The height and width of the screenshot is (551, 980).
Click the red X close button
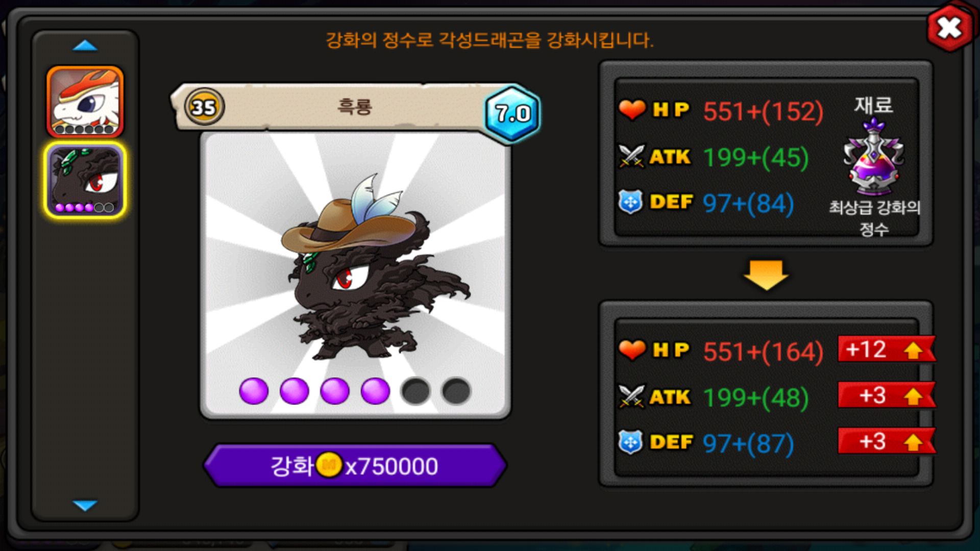(949, 28)
